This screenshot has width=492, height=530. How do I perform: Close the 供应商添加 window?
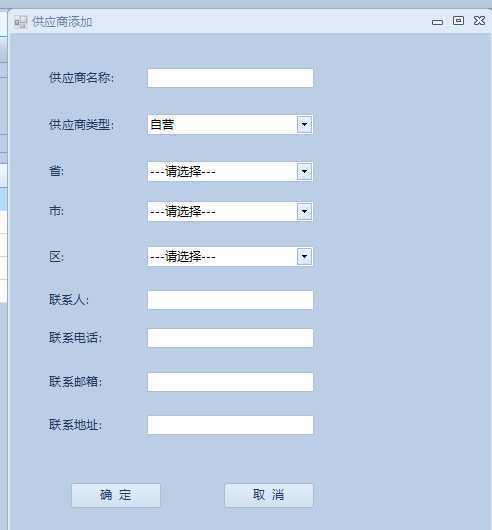(479, 21)
